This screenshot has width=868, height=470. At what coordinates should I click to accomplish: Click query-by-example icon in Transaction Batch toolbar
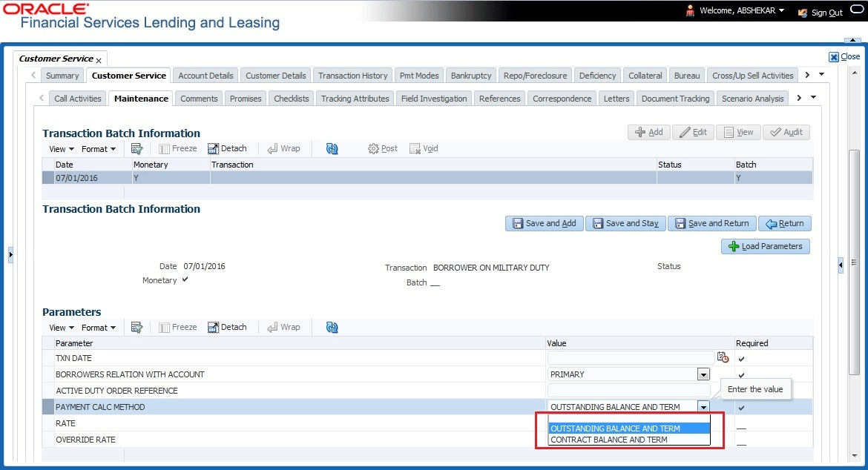137,148
